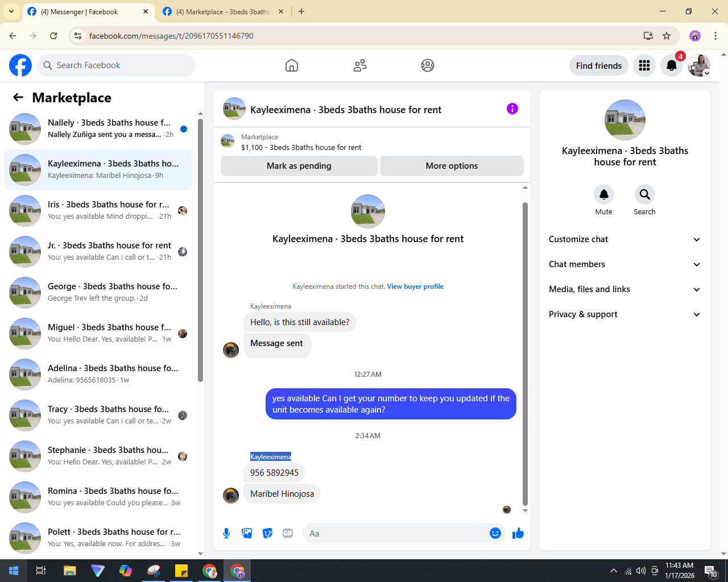The height and width of the screenshot is (582, 728).
Task: Click the browser address bar URL
Action: click(171, 36)
